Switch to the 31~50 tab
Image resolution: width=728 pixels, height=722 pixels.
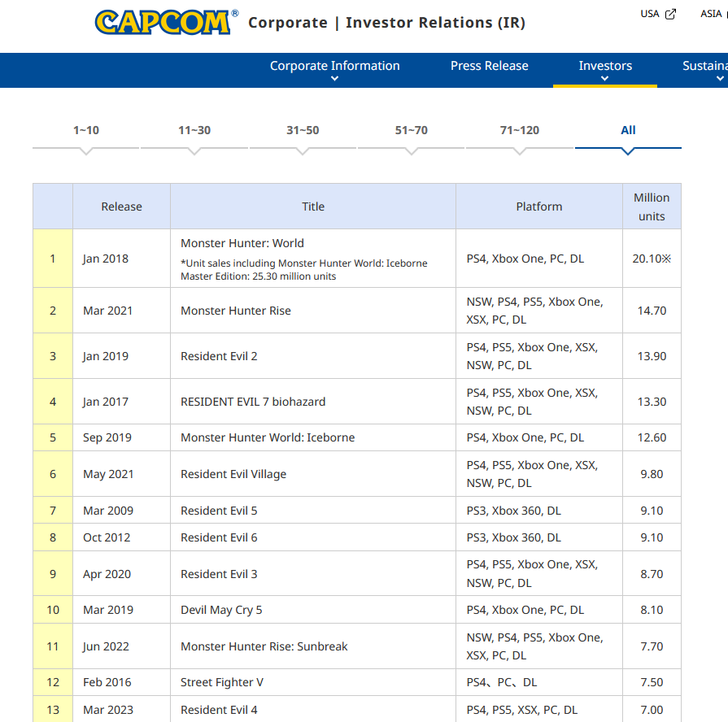(x=303, y=130)
